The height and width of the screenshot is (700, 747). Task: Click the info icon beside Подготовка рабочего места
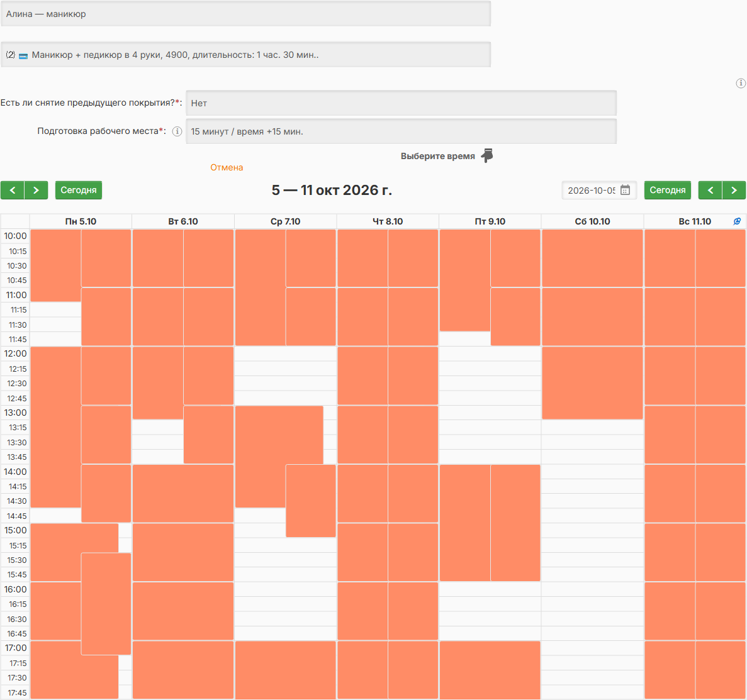(177, 131)
